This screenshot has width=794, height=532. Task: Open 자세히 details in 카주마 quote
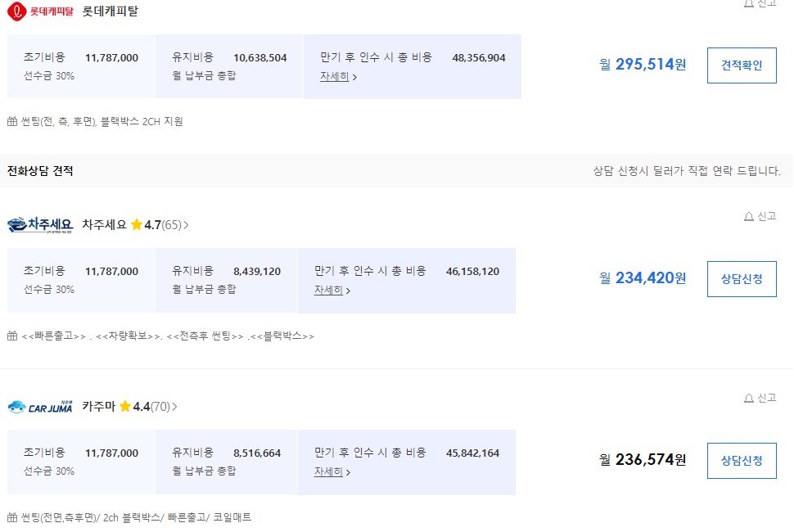pos(332,471)
